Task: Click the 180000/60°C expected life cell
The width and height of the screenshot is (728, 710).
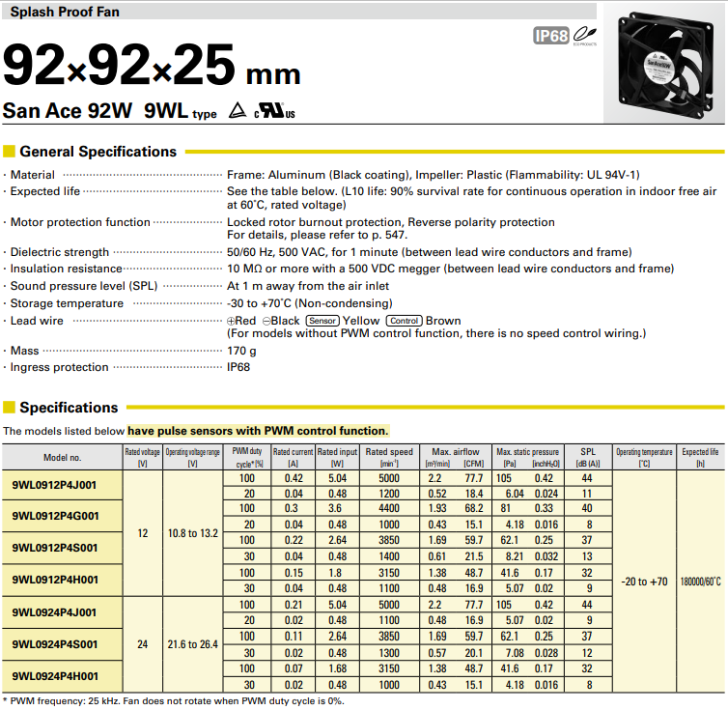Action: tap(699, 581)
